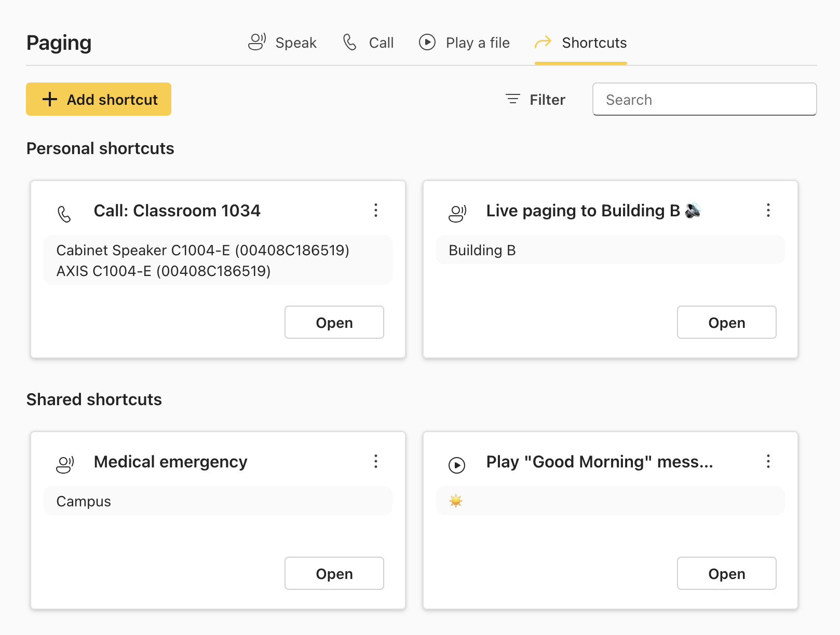Click the filter lines icon
This screenshot has width=840, height=635.
(513, 99)
